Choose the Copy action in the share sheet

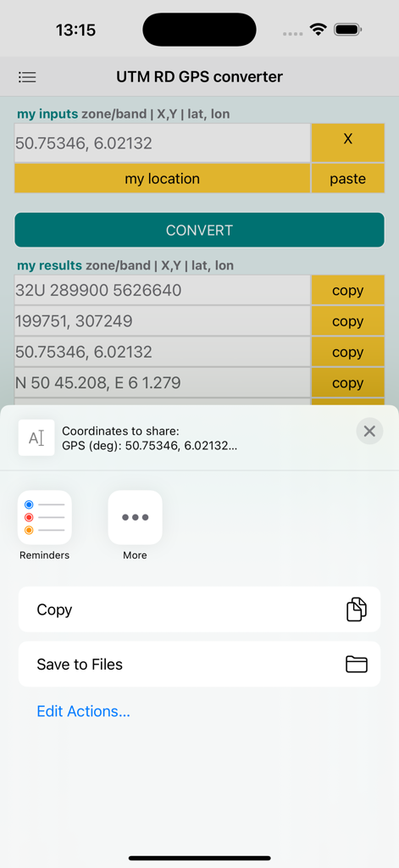(x=199, y=609)
